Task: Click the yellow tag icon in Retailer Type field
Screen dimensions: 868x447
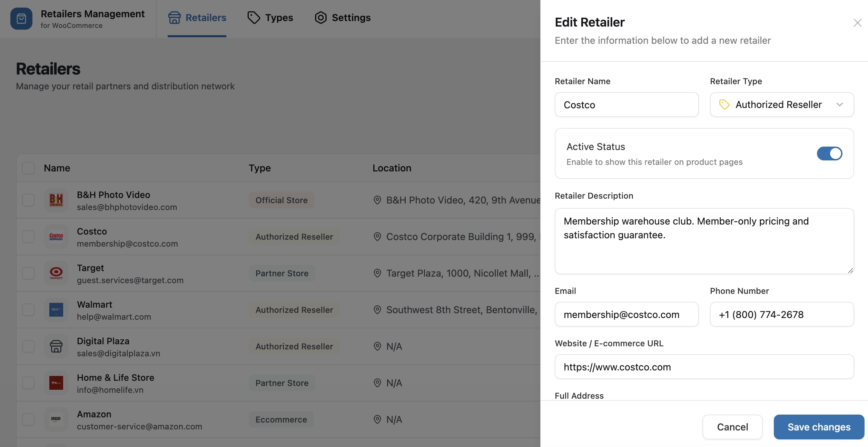Action: (x=724, y=105)
